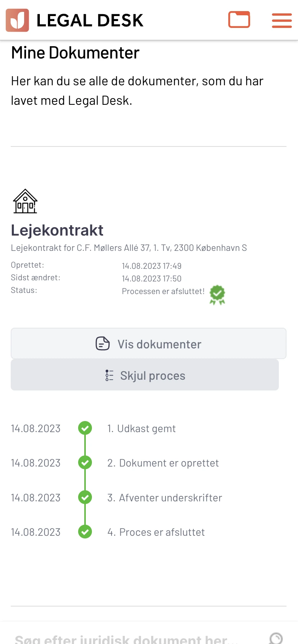298x644 pixels.
Task: Click the LEGAL DESK wordmark text
Action: 90,20
